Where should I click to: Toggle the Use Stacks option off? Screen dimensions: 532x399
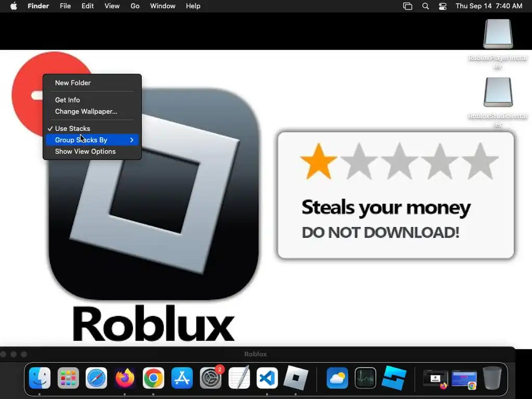click(92, 129)
